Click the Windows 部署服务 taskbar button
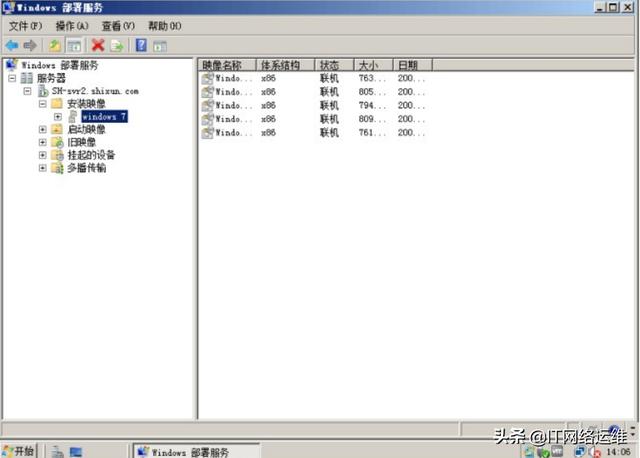 point(197,451)
